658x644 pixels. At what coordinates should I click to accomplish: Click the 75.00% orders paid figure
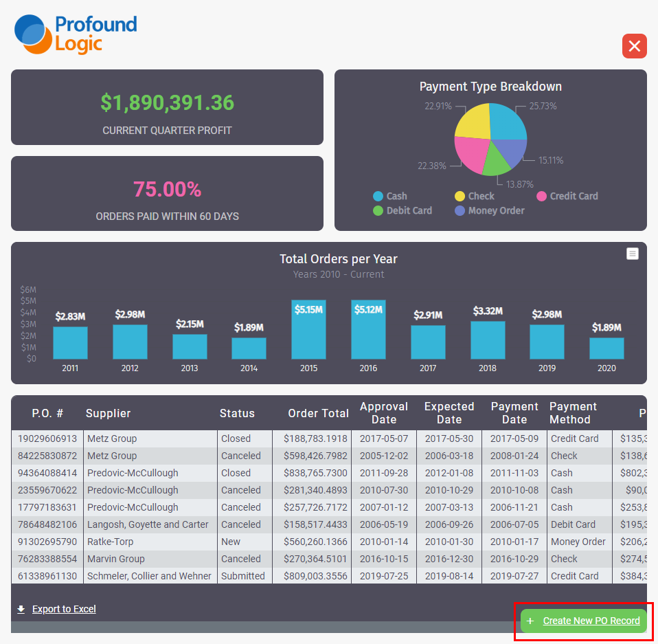click(x=167, y=189)
